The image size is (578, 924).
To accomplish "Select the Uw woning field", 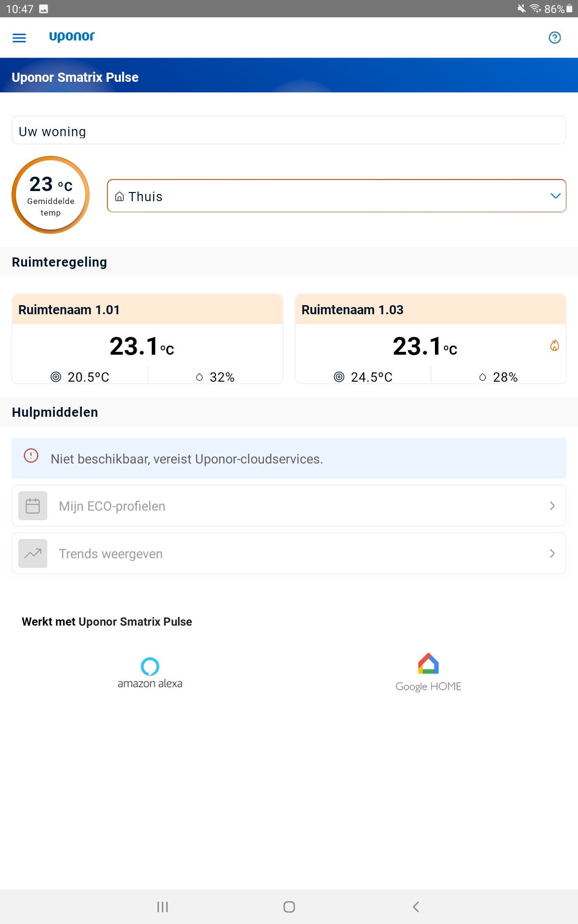I will [x=289, y=130].
